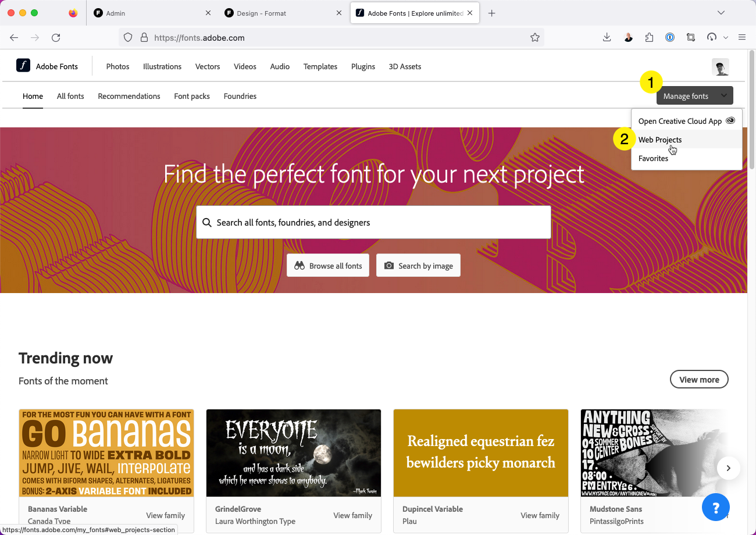
Task: Open a new browser tab with plus
Action: coord(491,13)
